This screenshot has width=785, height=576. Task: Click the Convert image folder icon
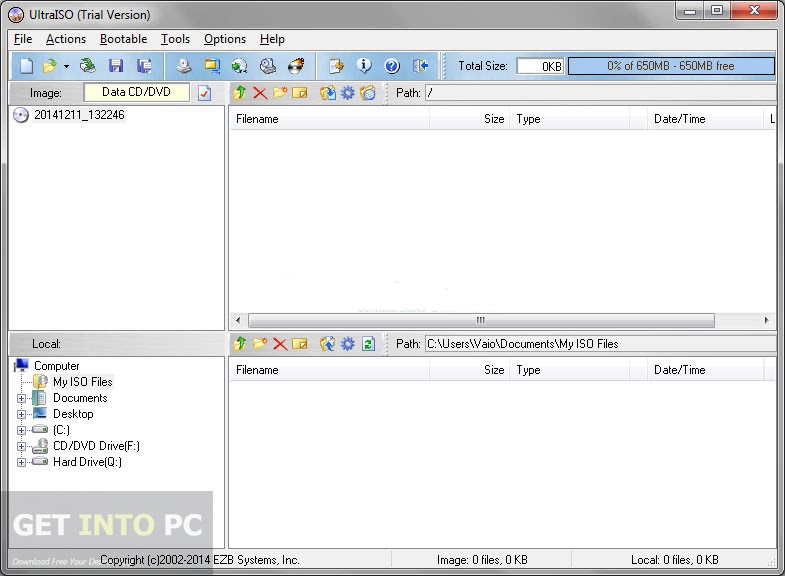(x=212, y=66)
